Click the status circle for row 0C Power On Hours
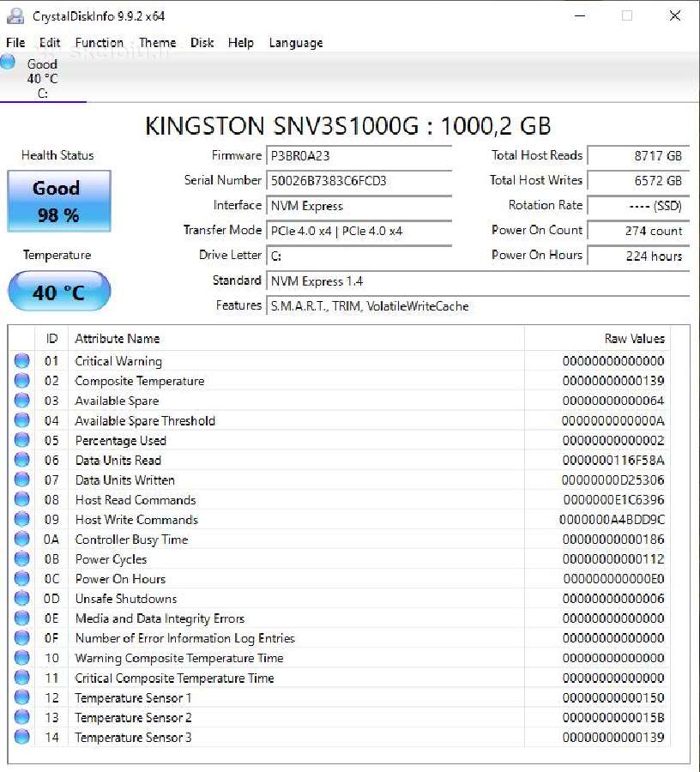Screen dimensions: 700x772 click(x=21, y=578)
